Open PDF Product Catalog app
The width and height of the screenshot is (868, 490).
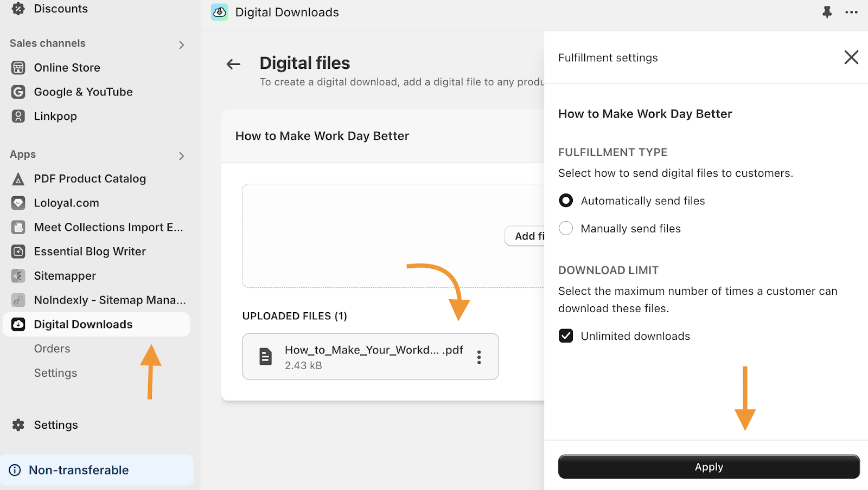(x=90, y=178)
